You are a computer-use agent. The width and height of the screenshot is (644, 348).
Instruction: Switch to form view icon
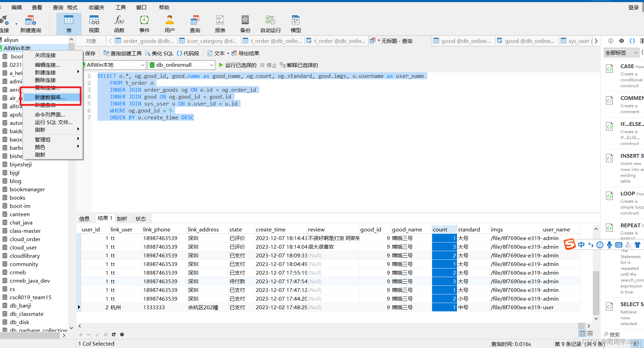point(590,333)
